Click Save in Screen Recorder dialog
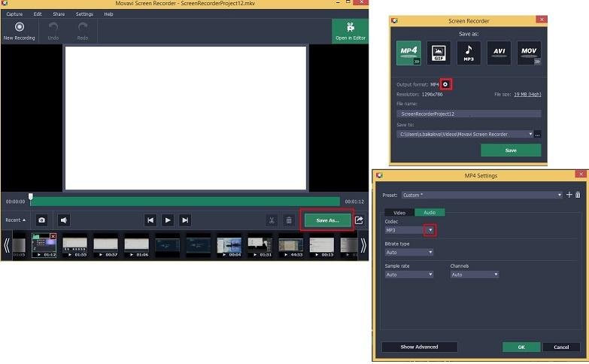The height and width of the screenshot is (364, 589). click(511, 150)
